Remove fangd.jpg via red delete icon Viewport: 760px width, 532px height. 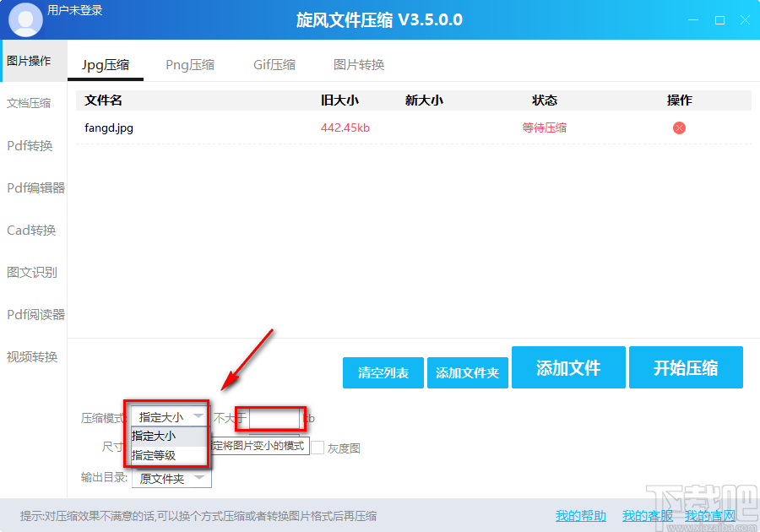(678, 128)
